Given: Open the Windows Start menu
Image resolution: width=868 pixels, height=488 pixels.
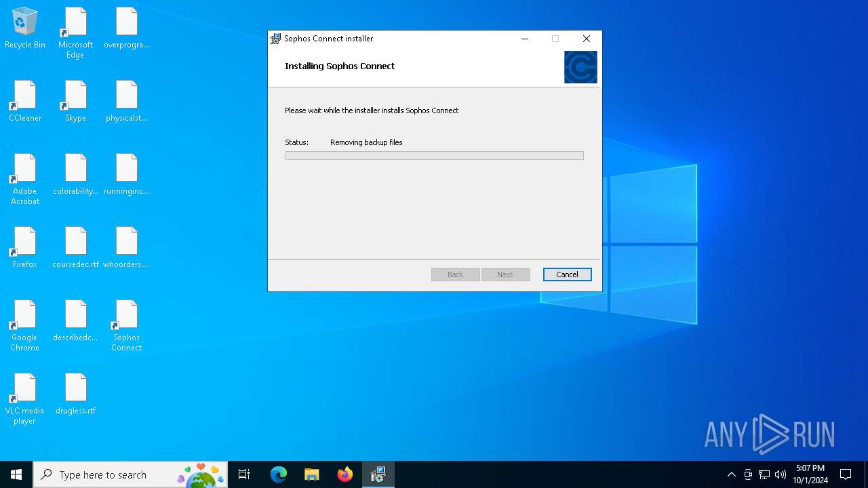Looking at the screenshot, I should coord(16,474).
